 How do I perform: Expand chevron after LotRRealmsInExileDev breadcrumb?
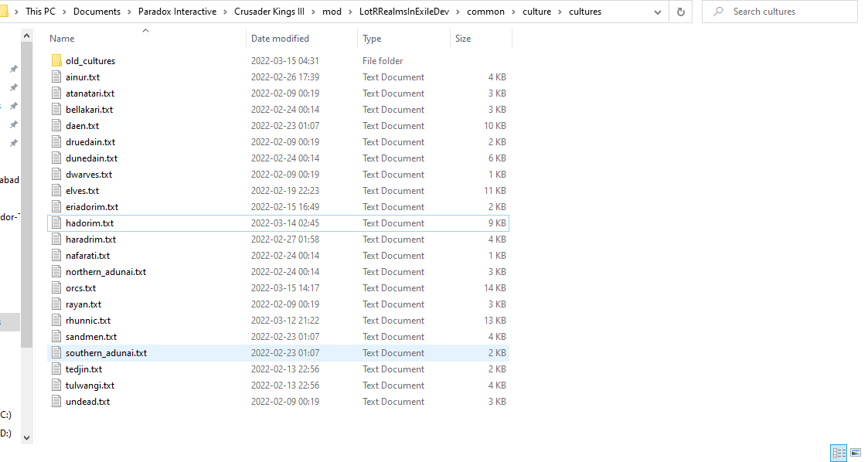coord(458,12)
